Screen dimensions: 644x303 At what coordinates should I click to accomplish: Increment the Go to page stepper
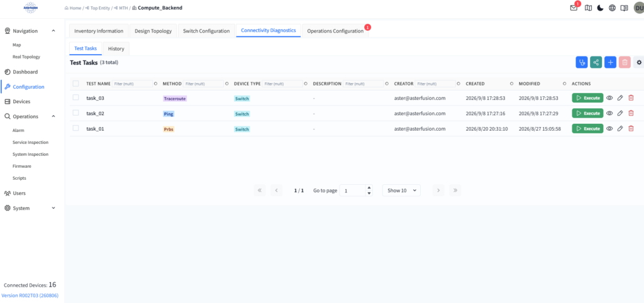(x=369, y=187)
